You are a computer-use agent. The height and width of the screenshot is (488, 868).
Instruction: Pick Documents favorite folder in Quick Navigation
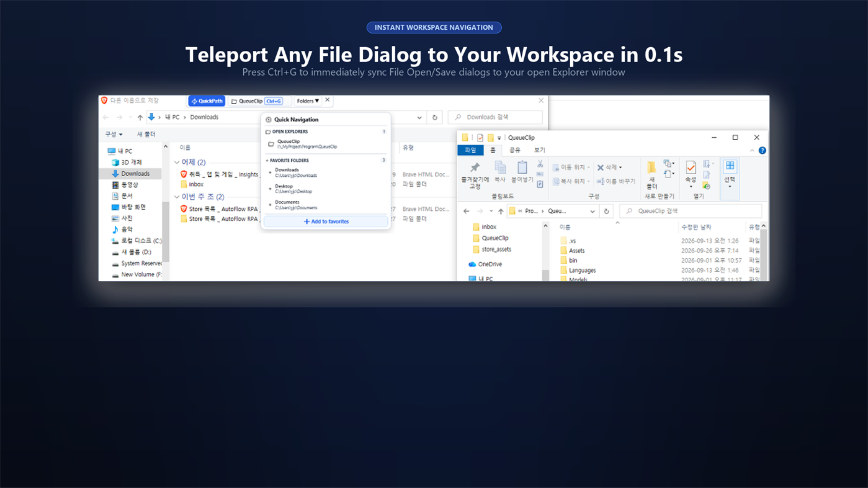click(x=326, y=205)
